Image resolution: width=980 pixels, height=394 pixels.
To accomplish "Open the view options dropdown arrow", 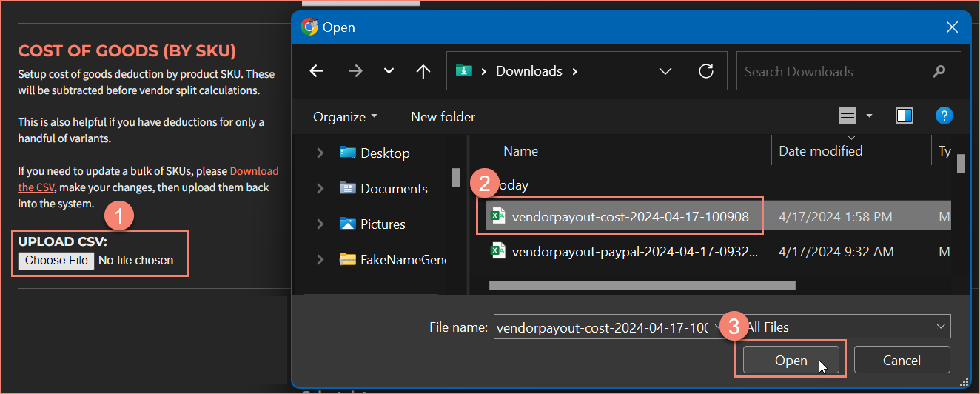I will [869, 116].
